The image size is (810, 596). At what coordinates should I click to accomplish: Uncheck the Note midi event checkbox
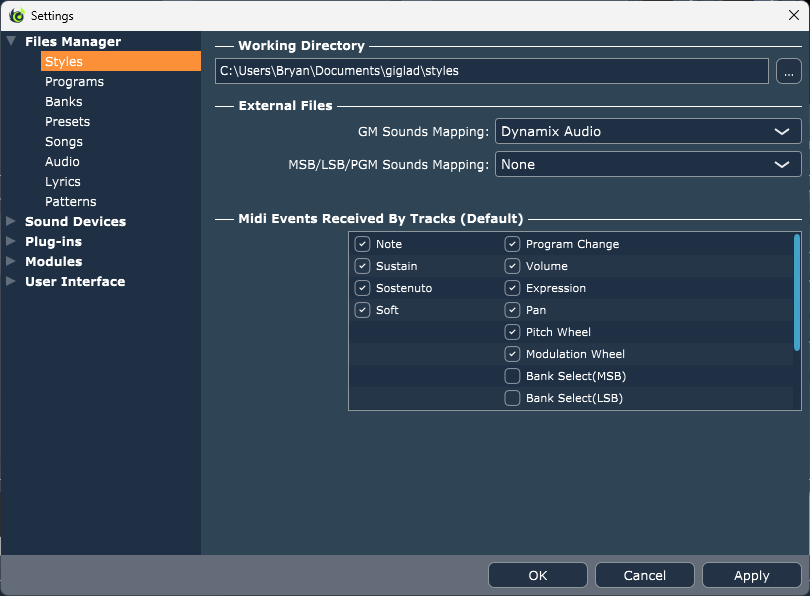[362, 244]
